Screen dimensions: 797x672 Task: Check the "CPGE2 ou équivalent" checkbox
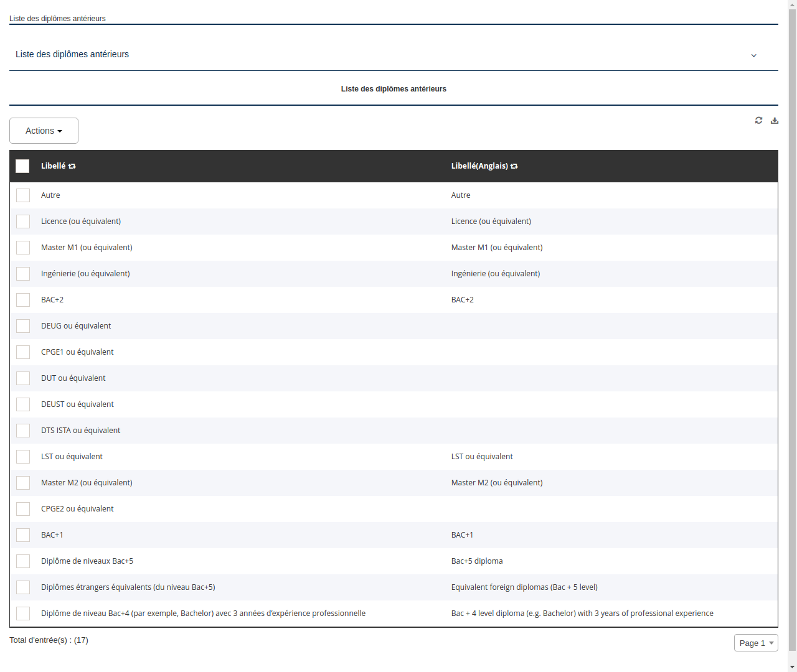click(x=23, y=508)
